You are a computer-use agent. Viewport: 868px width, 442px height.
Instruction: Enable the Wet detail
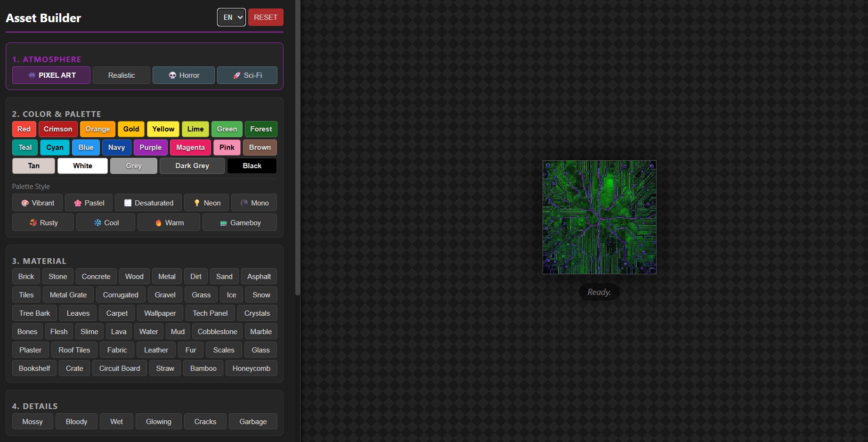(x=116, y=422)
